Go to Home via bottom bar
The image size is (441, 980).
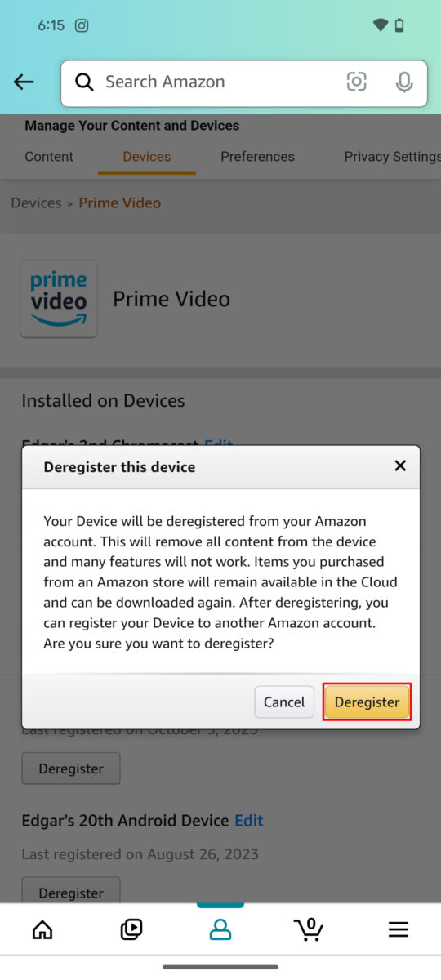(x=42, y=929)
